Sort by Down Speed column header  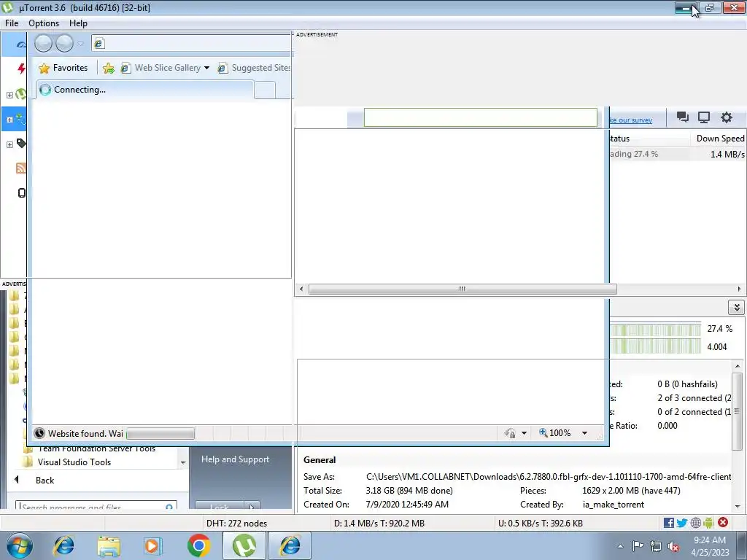coord(719,139)
